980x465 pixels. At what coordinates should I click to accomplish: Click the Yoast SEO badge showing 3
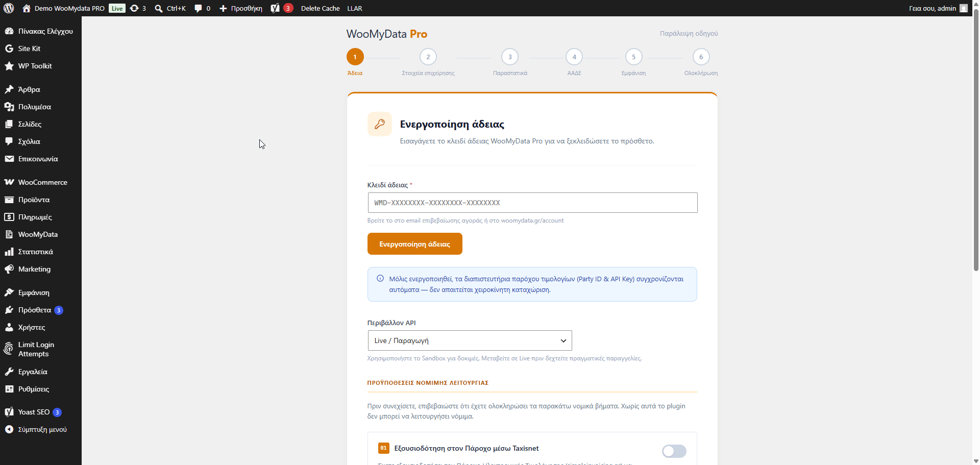(x=57, y=412)
